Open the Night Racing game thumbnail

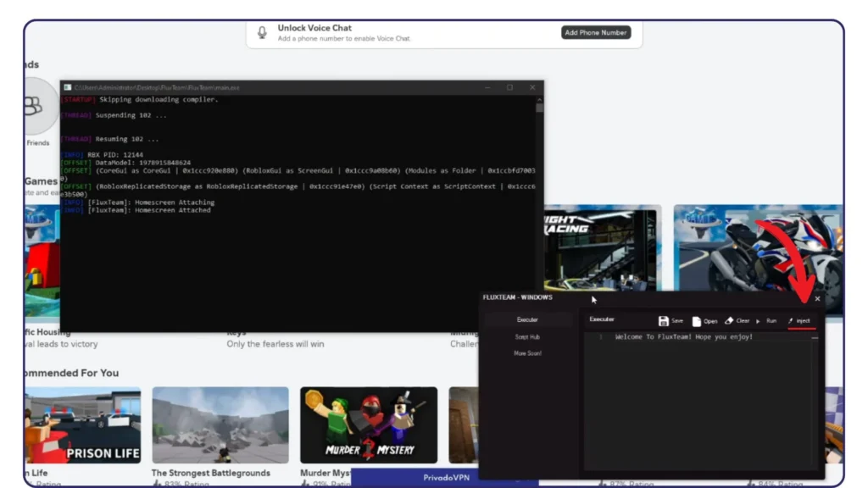tap(603, 248)
